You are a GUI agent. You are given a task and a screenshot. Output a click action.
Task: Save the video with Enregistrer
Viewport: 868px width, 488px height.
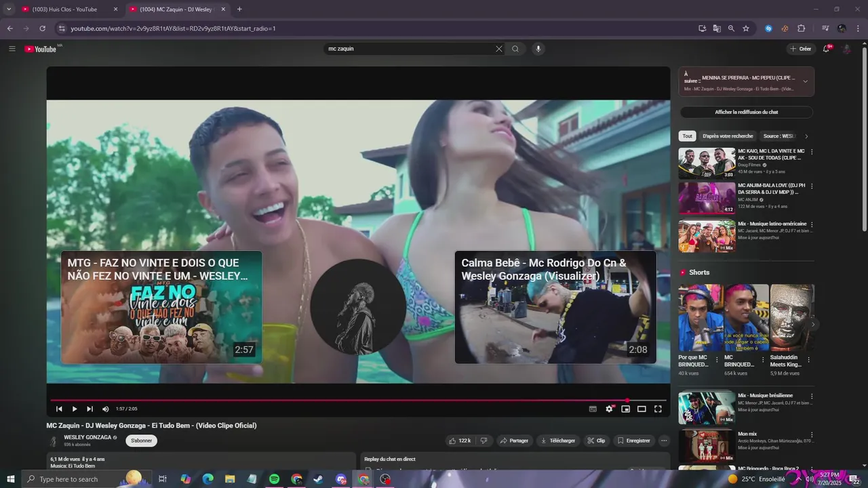click(x=633, y=441)
